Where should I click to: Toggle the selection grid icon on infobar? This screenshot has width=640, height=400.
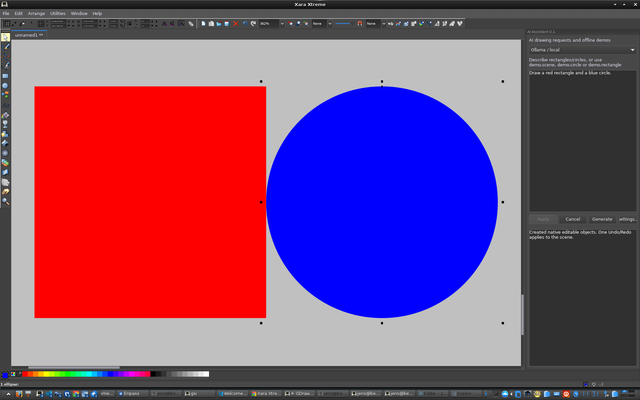pos(7,24)
